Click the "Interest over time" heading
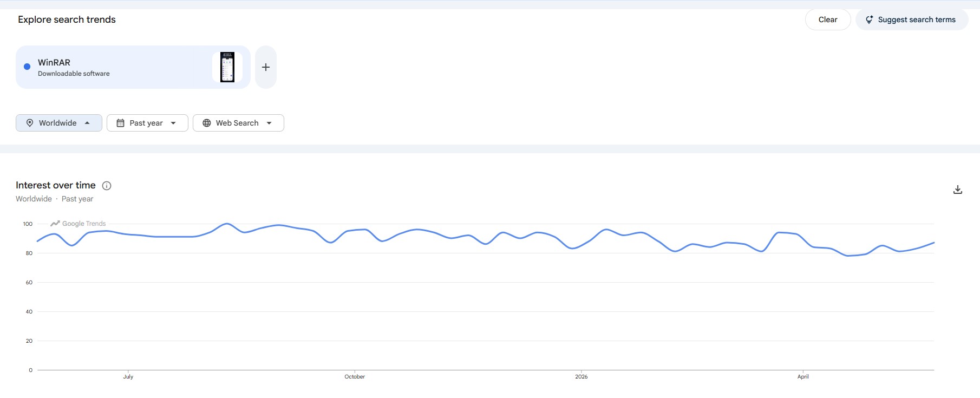Viewport: 980px width, 398px height. (56, 185)
